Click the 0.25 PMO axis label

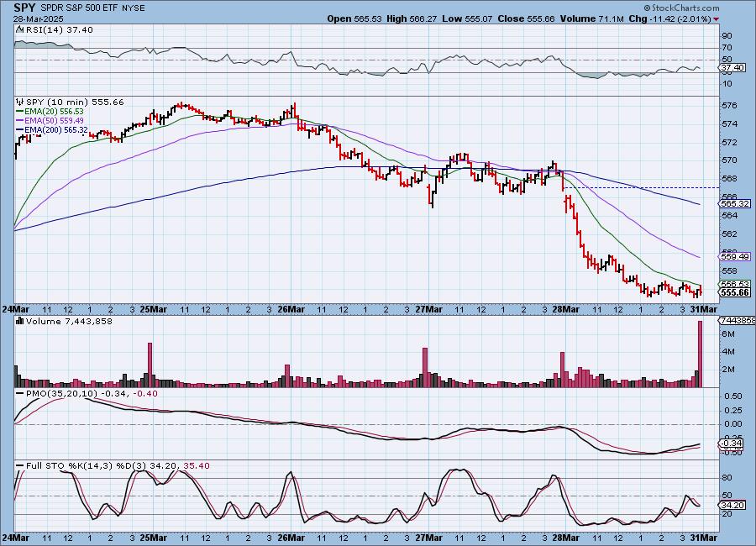pos(733,411)
